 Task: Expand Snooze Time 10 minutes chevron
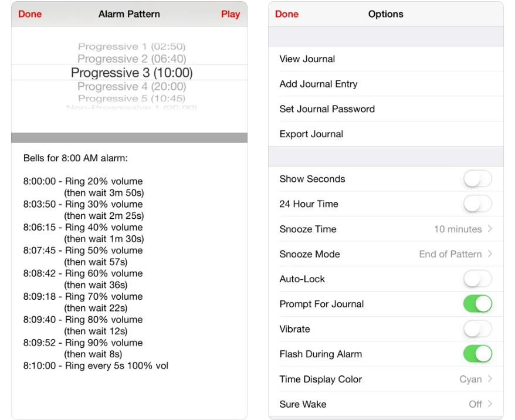tap(490, 229)
